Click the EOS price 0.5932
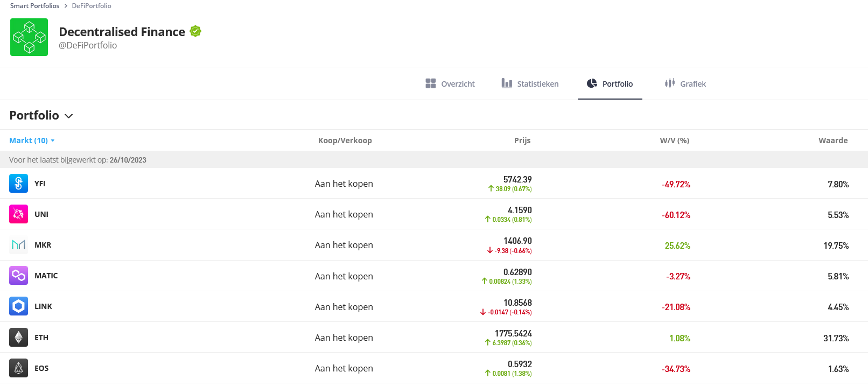Viewport: 868px width, 386px height. coord(520,364)
